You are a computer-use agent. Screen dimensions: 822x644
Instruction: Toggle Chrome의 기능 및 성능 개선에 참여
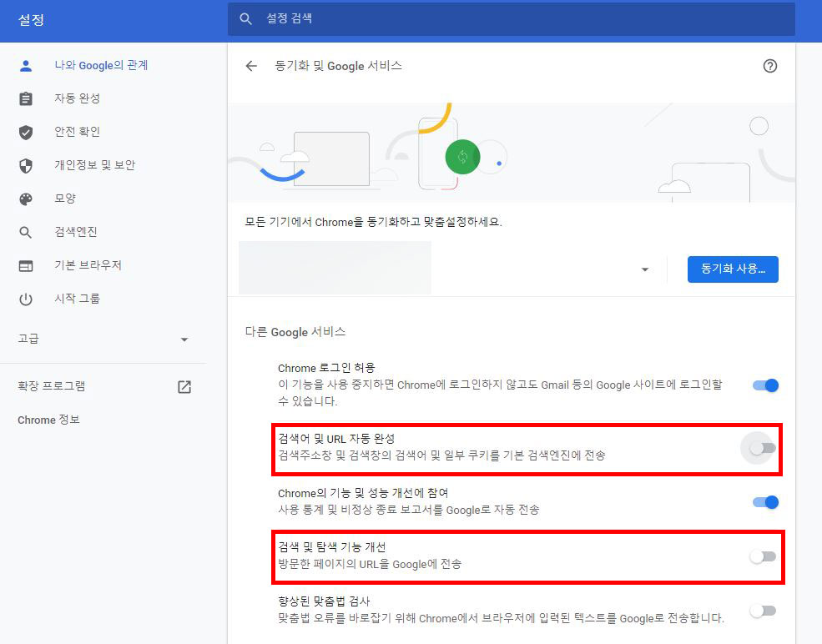click(765, 502)
